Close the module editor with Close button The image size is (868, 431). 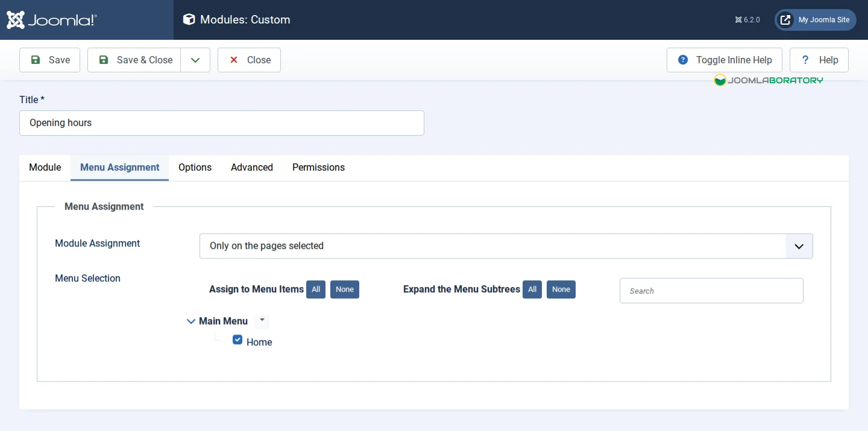click(249, 60)
